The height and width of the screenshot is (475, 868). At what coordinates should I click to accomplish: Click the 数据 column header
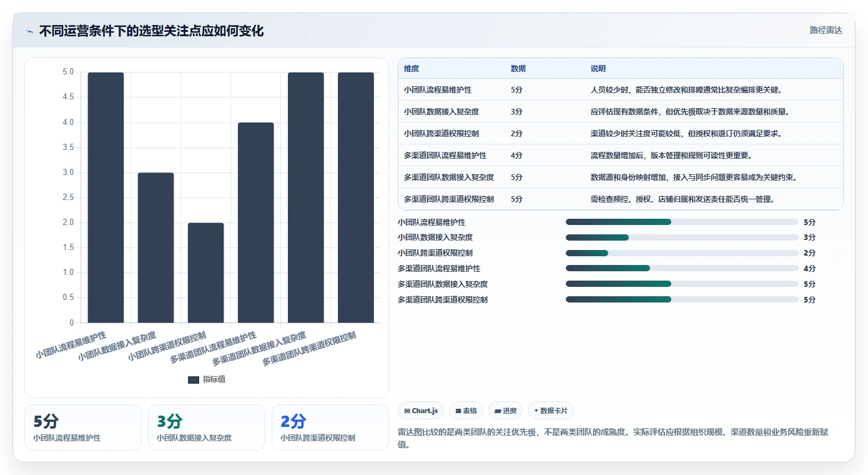point(518,69)
